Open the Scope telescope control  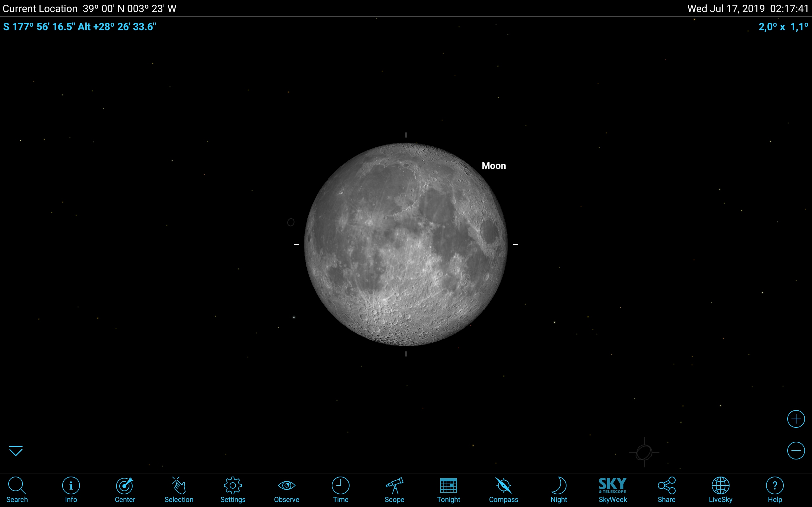click(x=394, y=490)
